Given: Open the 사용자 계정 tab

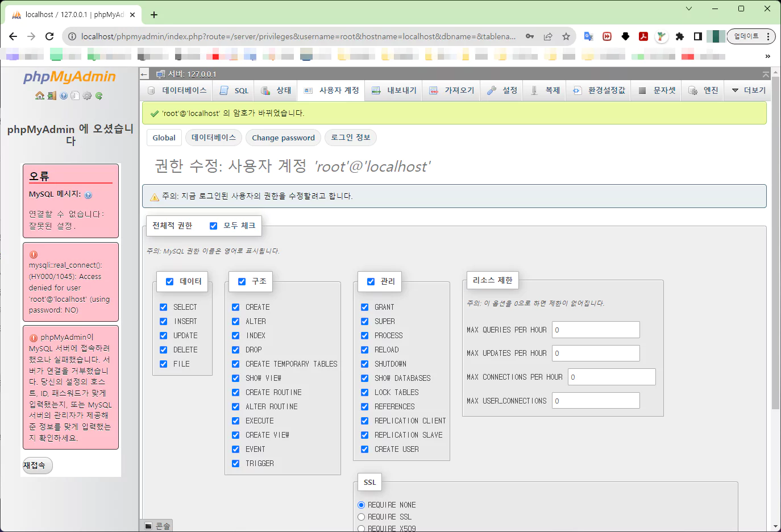Looking at the screenshot, I should [332, 90].
